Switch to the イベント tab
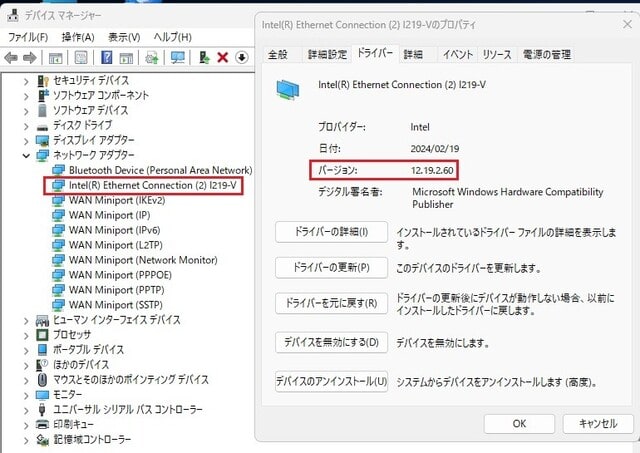This screenshot has height=453, width=640. [458, 54]
